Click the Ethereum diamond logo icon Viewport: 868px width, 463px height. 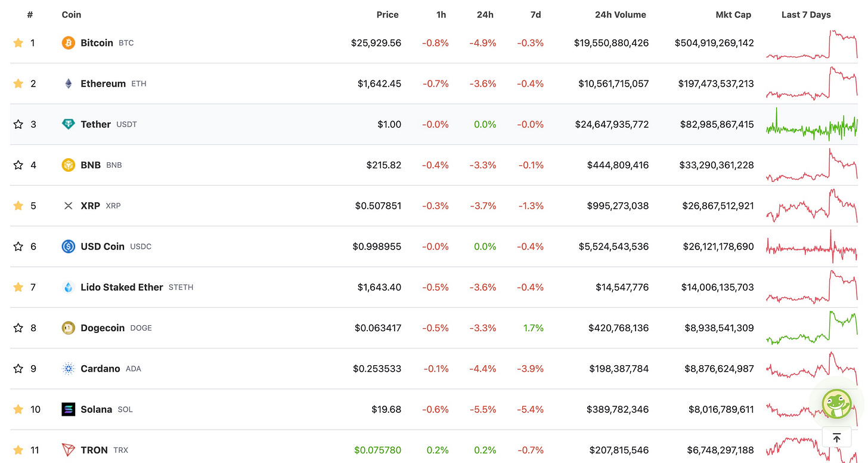click(69, 84)
